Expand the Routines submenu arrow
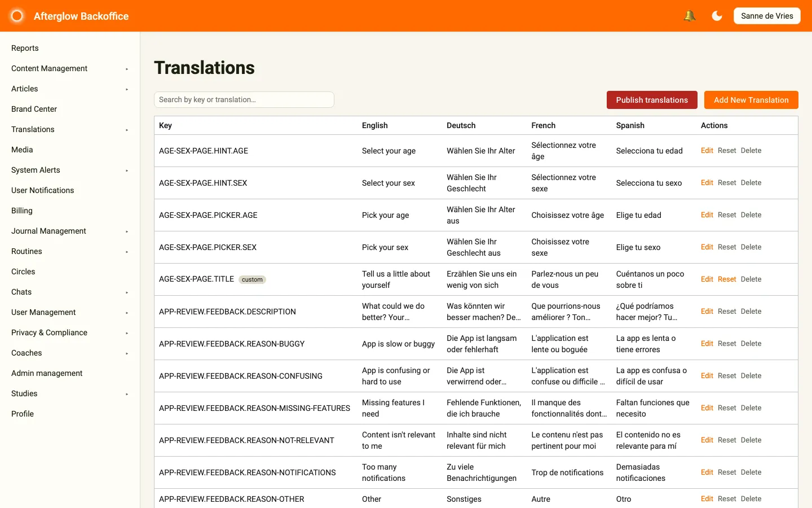The image size is (812, 508). pyautogui.click(x=127, y=252)
